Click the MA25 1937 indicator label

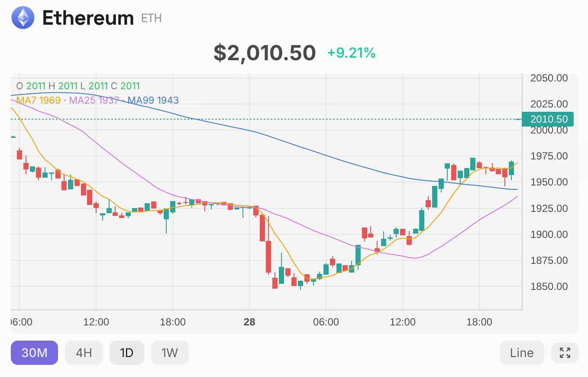[x=94, y=101]
